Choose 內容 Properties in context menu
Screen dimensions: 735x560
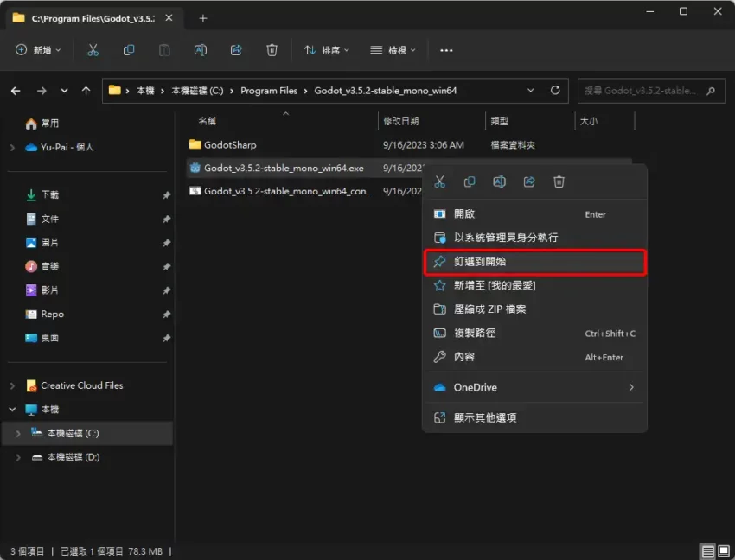click(535, 357)
